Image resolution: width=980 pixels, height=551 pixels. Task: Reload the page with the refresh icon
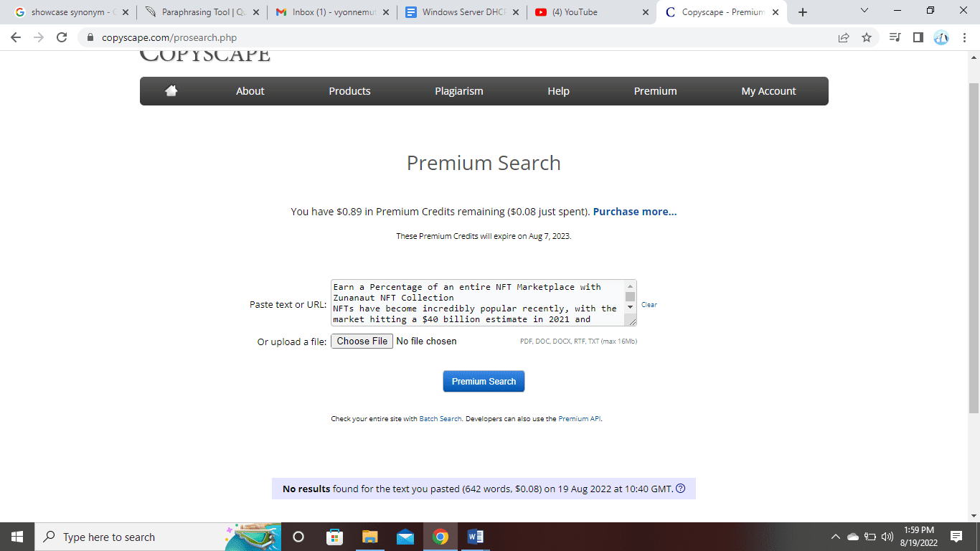62,37
